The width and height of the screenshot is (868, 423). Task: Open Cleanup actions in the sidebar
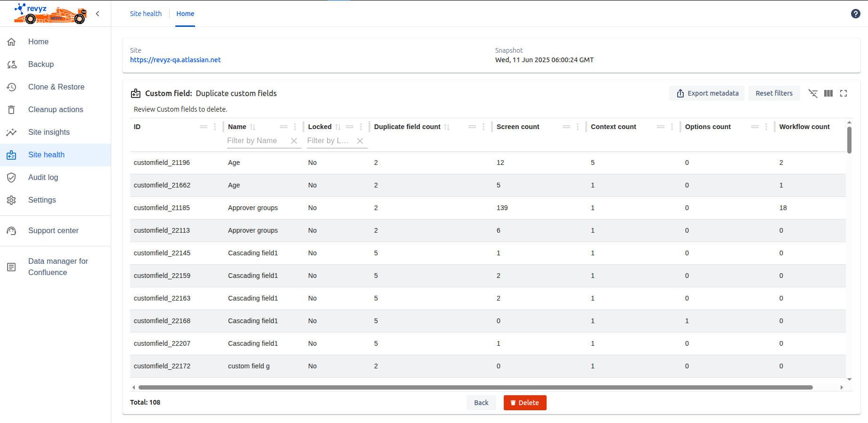pyautogui.click(x=56, y=109)
